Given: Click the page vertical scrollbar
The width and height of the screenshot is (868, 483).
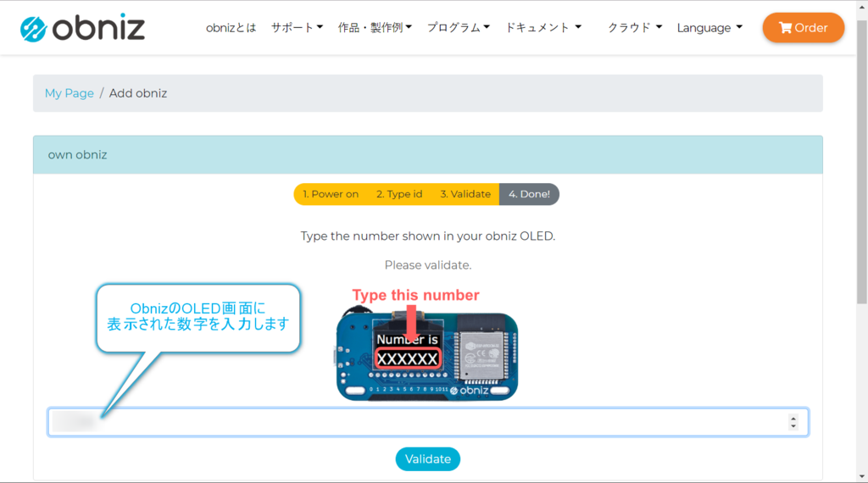Looking at the screenshot, I should (x=862, y=162).
